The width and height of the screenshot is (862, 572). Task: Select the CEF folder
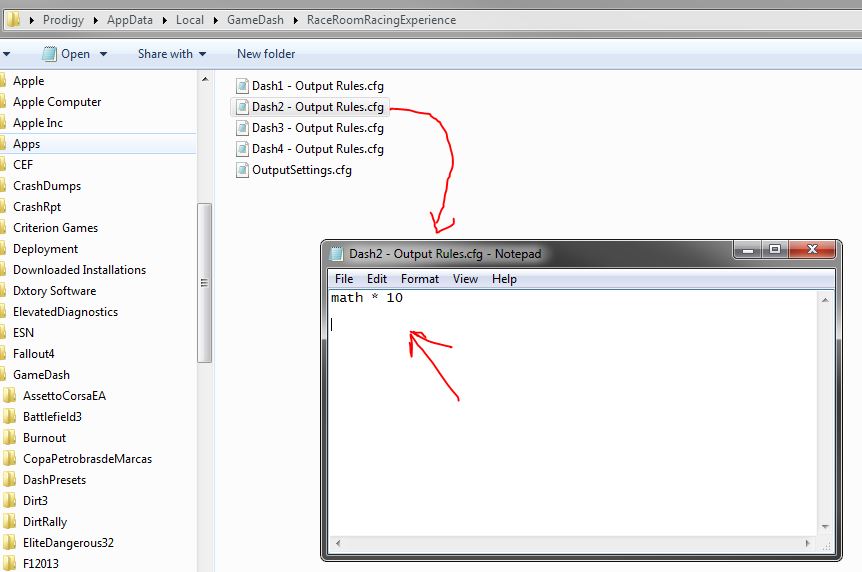(x=23, y=164)
